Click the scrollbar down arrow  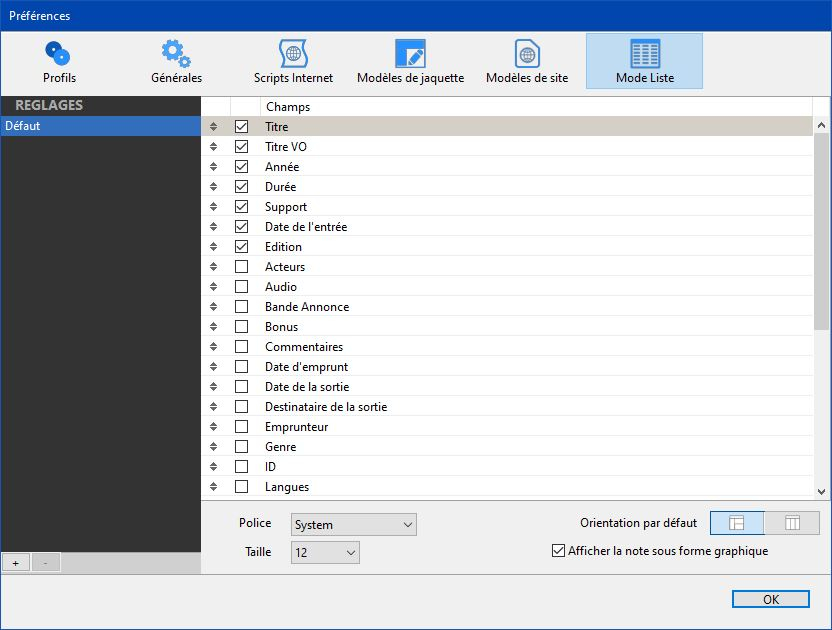click(x=822, y=491)
